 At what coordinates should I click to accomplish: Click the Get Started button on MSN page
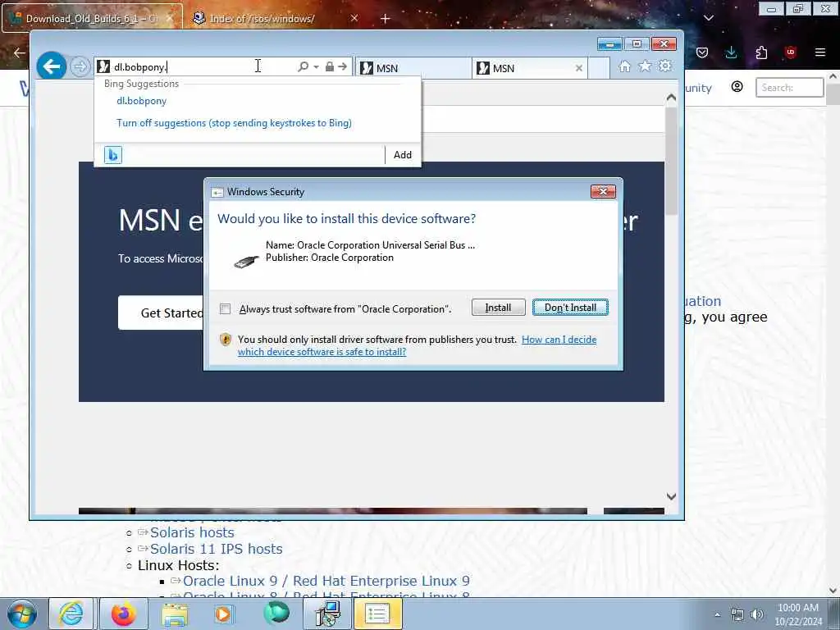pos(161,313)
